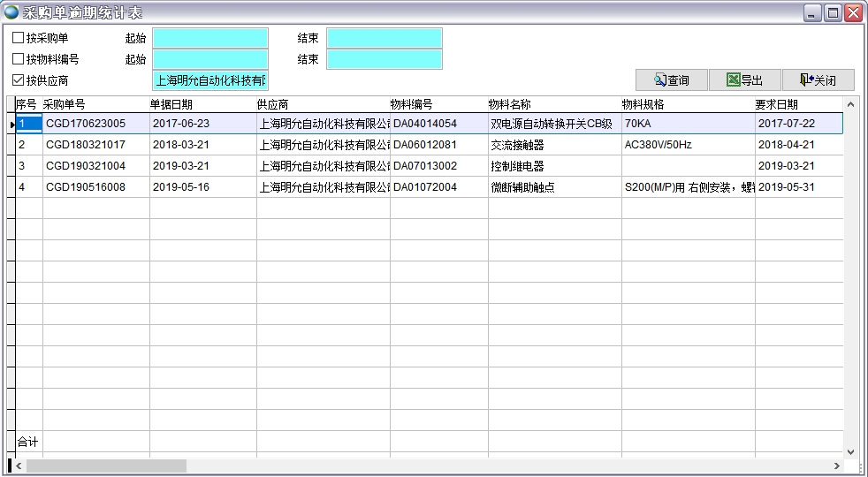Click the cell 微断辅助触点
The height and width of the screenshot is (477, 868).
point(522,187)
